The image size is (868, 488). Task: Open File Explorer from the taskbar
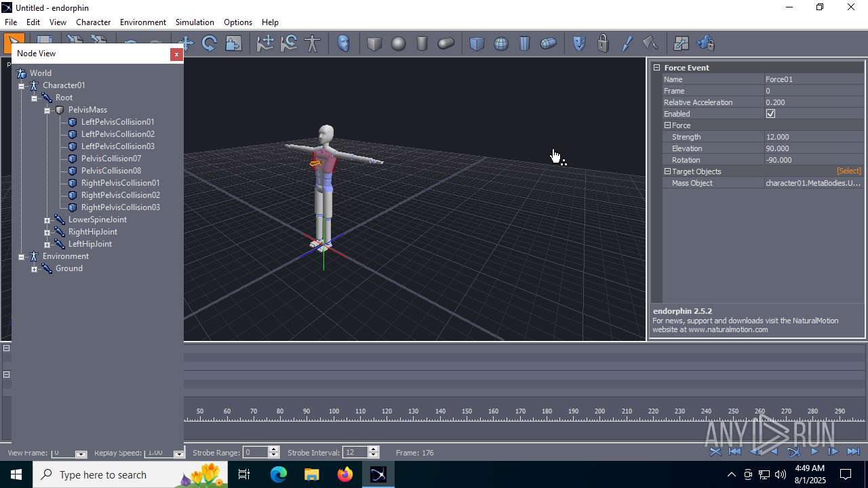[312, 474]
